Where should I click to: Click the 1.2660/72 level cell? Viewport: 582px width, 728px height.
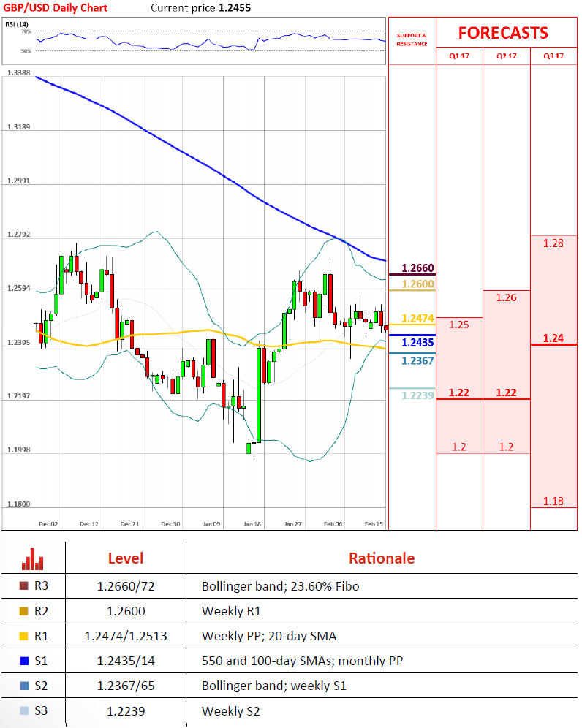[126, 586]
